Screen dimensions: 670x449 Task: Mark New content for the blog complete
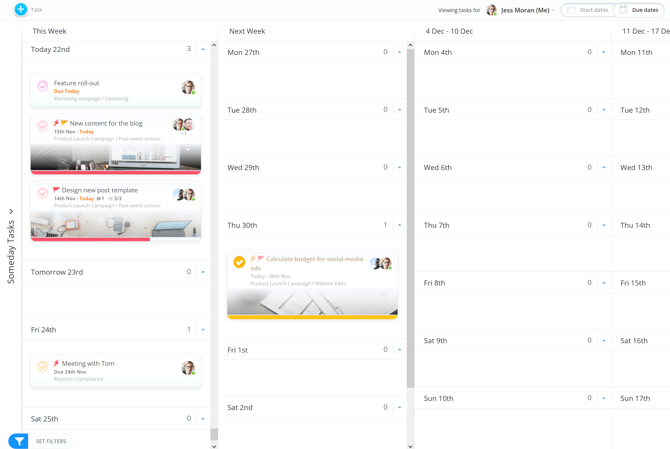tap(43, 126)
